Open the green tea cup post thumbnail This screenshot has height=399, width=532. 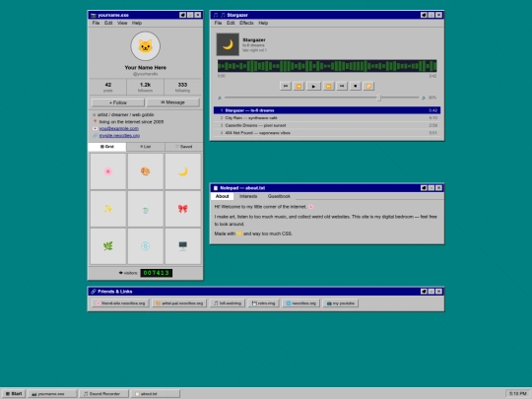(146, 209)
